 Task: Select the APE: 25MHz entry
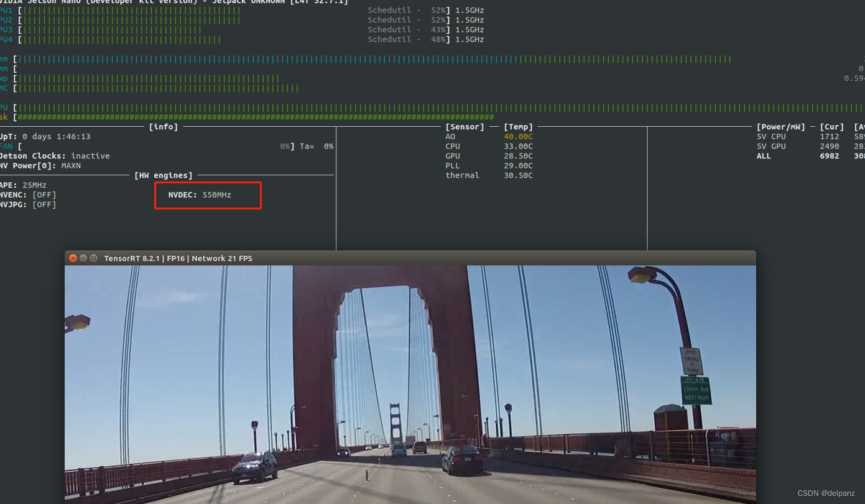24,185
